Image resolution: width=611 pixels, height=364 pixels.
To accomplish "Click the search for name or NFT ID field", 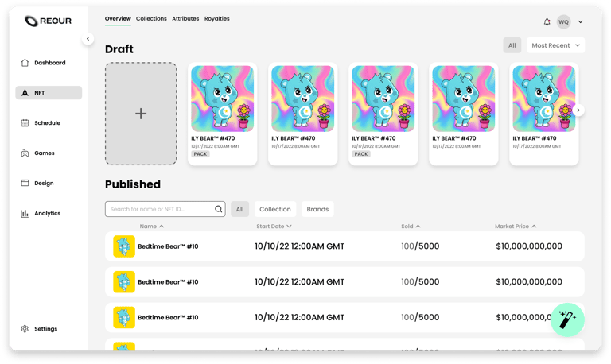I will pyautogui.click(x=165, y=209).
